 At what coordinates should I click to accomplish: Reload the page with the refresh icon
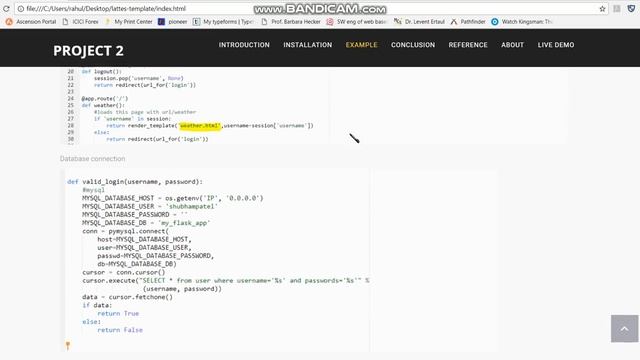[6, 9]
